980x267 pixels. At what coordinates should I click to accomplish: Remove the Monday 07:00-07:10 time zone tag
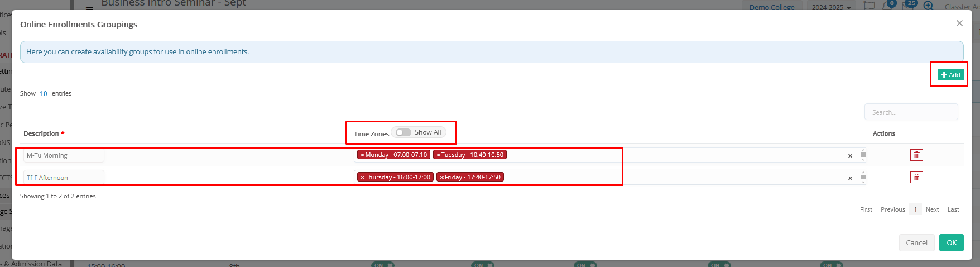362,155
